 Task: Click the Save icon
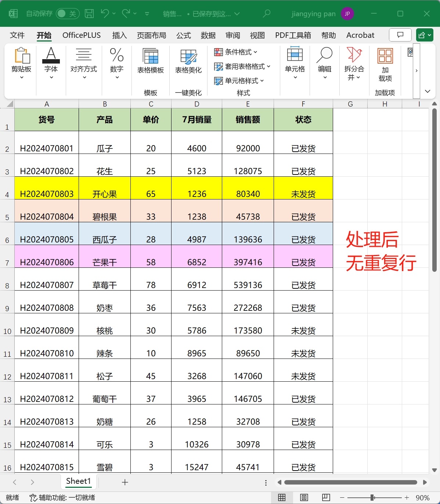click(x=89, y=13)
